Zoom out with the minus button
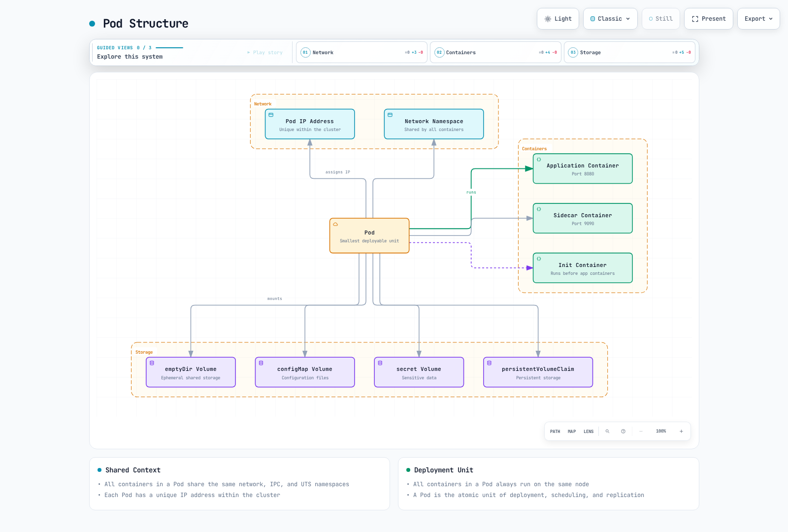Screen dimensions: 788x532 [x=641, y=432]
